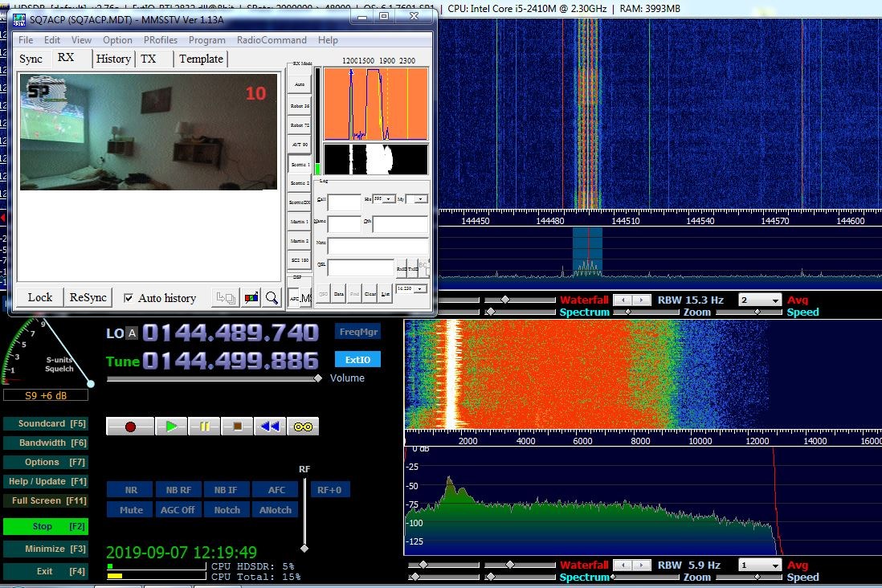Screen dimensions: 882x588
Task: Switch to the History tab
Action: (x=113, y=59)
